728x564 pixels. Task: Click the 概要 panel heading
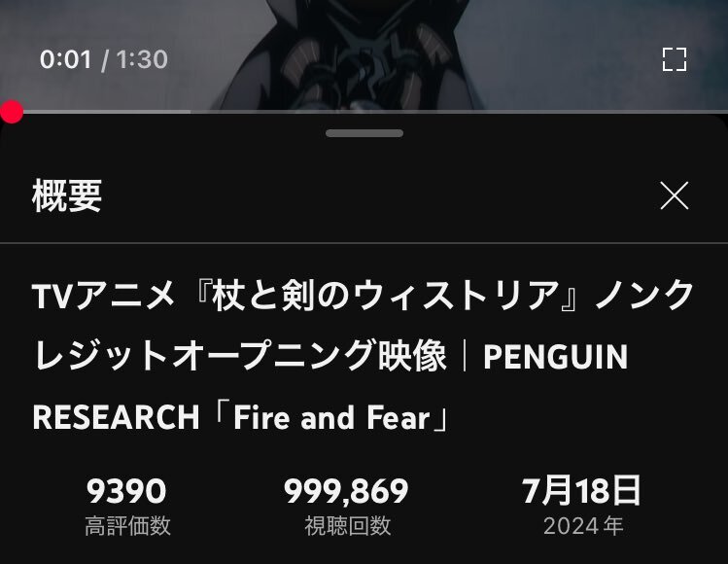point(67,195)
